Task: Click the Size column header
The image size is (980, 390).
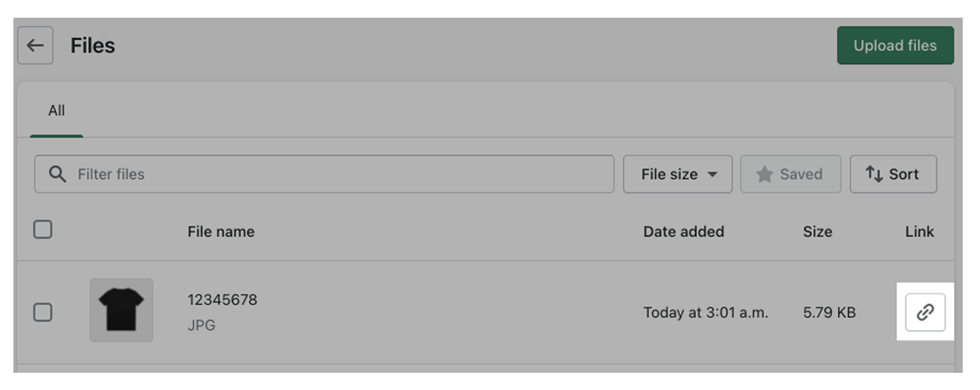Action: click(817, 232)
